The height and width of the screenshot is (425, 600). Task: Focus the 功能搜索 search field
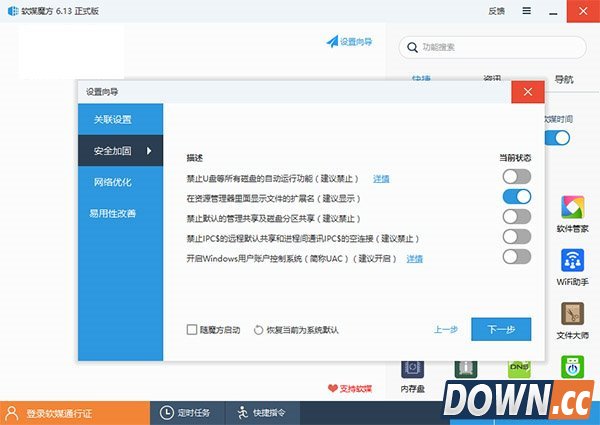tap(492, 47)
